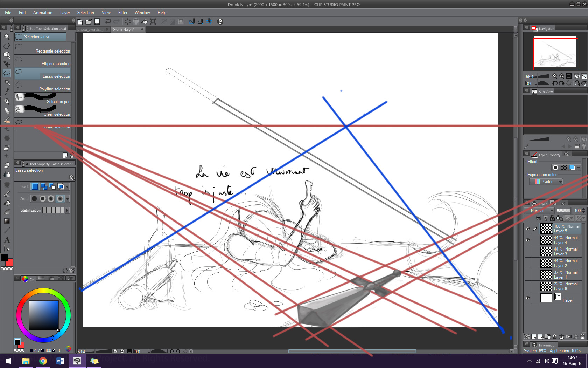
Task: Open the Anti-aliasing options dropdown in Tool property
Action: pos(68,199)
